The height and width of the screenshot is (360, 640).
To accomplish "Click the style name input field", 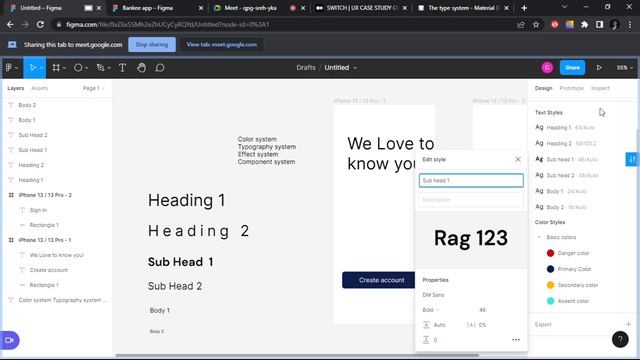I will [471, 180].
